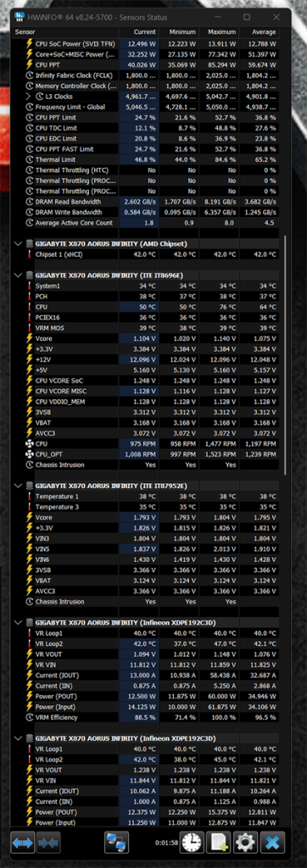This screenshot has width=307, height=868.
Task: Click the thermometer icon beside VRM MOS
Action: pos(30,328)
